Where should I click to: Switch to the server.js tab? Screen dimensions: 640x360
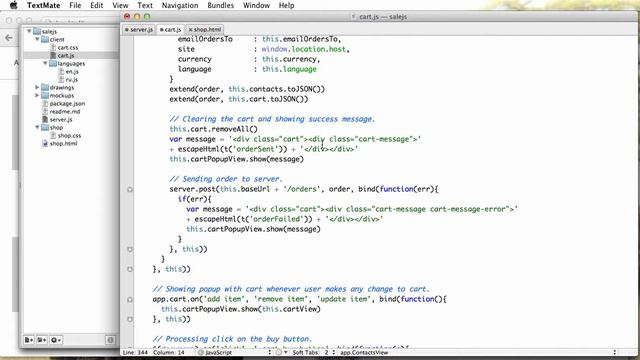tap(139, 29)
